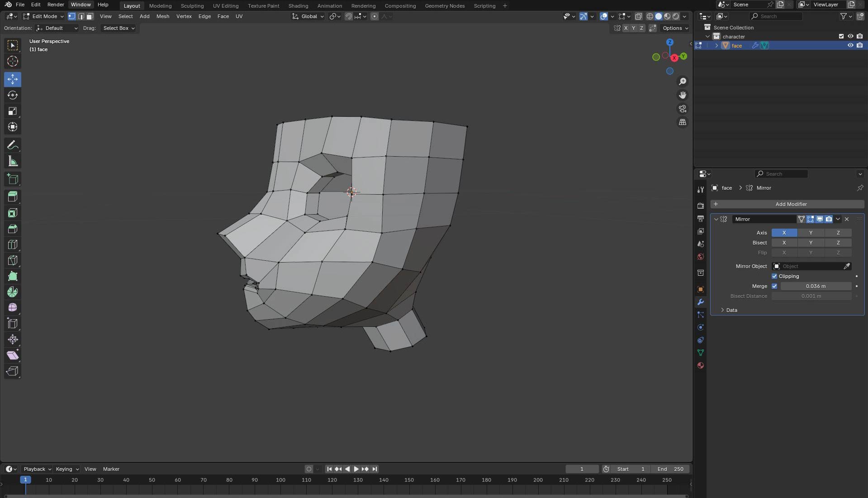Open the Material properties tab icon
The height and width of the screenshot is (498, 868).
tap(701, 365)
